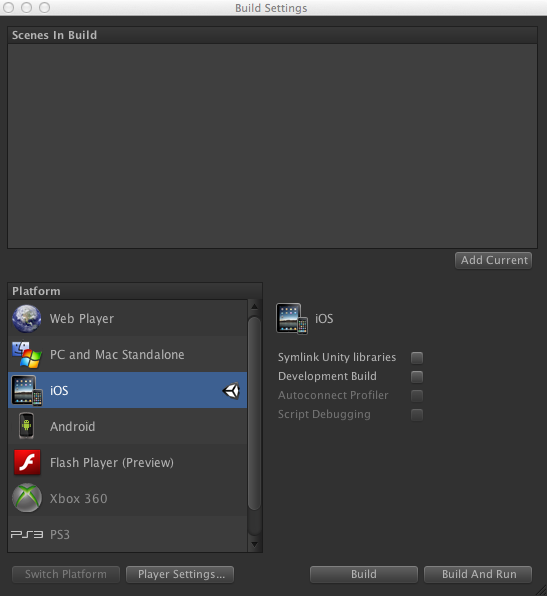Click the Script Debugging label

click(x=324, y=414)
